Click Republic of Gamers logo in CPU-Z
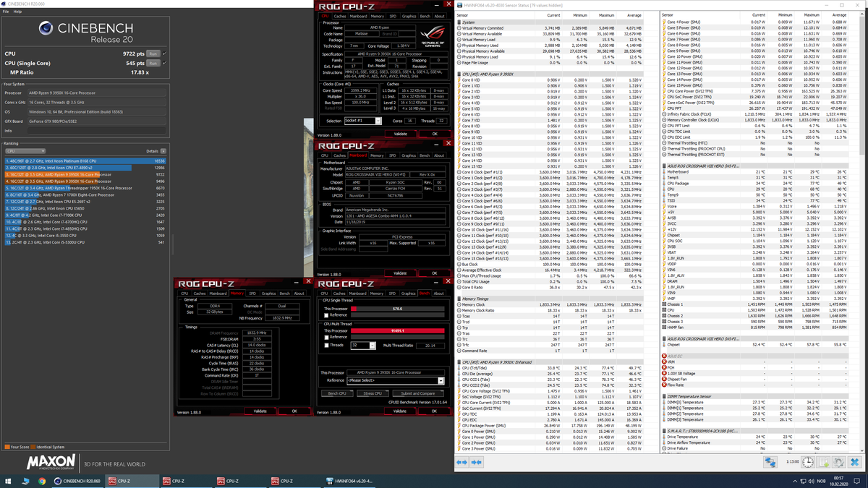Image resolution: width=868 pixels, height=488 pixels. click(432, 38)
